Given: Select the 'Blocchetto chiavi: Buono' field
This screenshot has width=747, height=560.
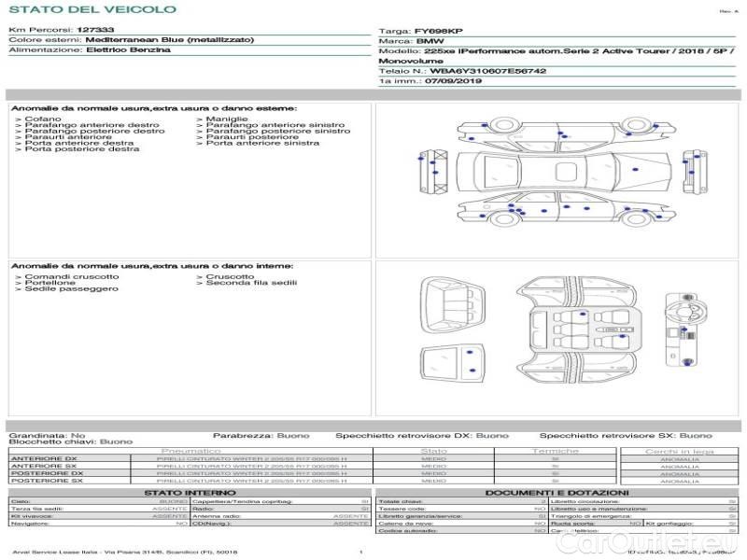Looking at the screenshot, I should click(x=71, y=441).
